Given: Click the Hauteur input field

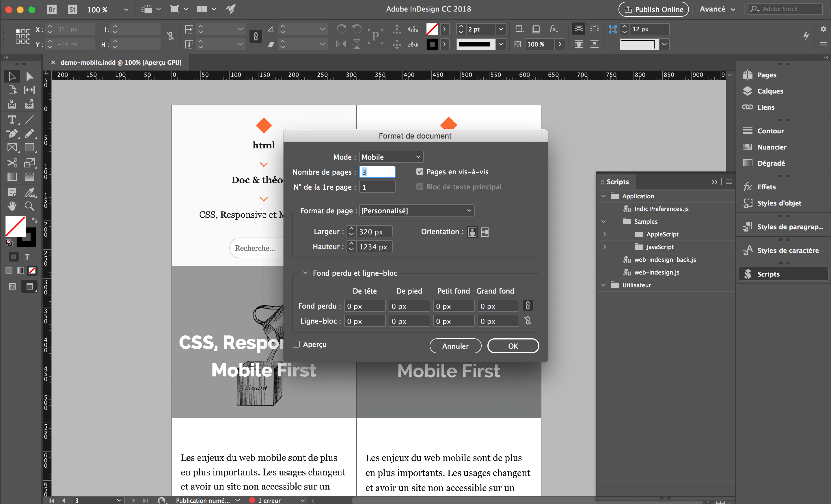Looking at the screenshot, I should tap(373, 247).
